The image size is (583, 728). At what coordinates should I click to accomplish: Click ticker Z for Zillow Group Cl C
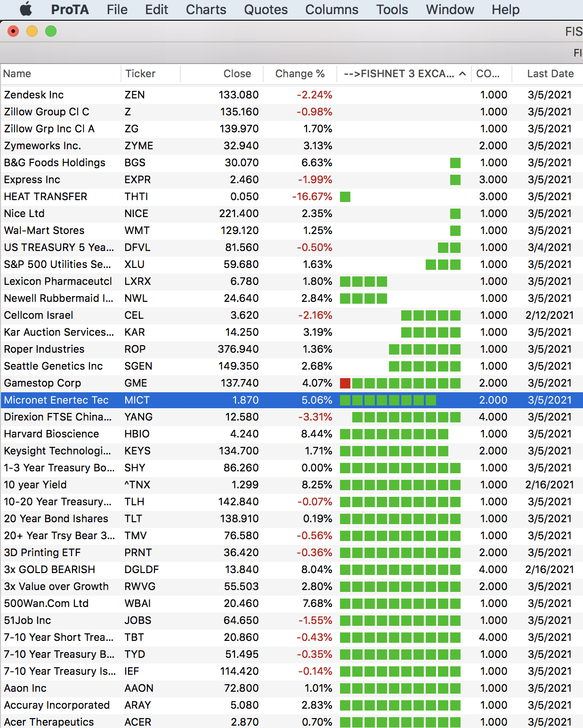128,112
